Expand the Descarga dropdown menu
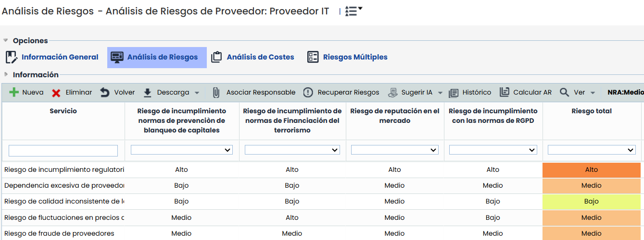The width and height of the screenshot is (644, 240). (x=197, y=93)
